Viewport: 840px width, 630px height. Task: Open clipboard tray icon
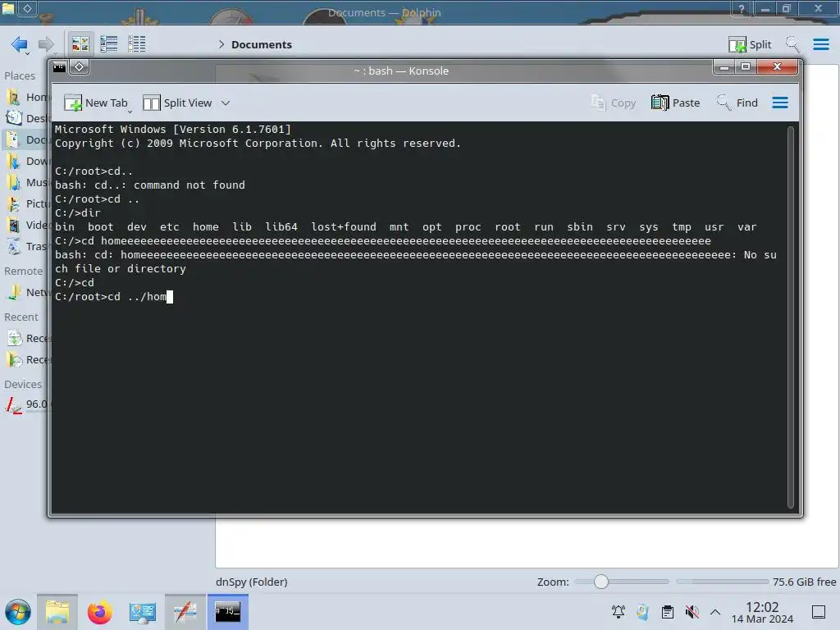point(668,612)
